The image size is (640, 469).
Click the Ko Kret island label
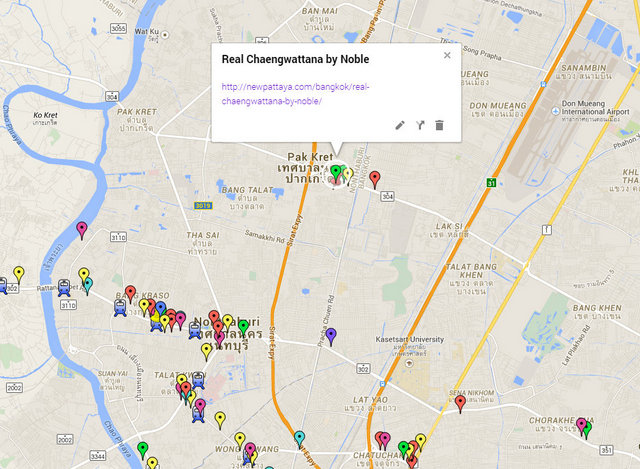45,118
